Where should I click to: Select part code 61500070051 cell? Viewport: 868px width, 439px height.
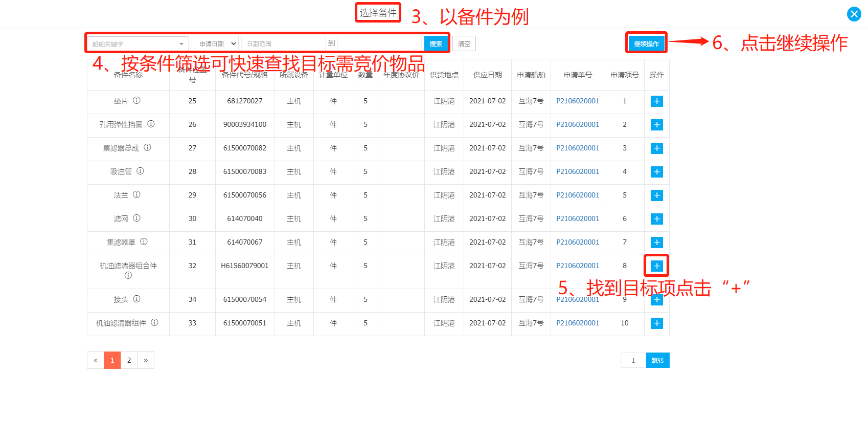click(x=245, y=323)
